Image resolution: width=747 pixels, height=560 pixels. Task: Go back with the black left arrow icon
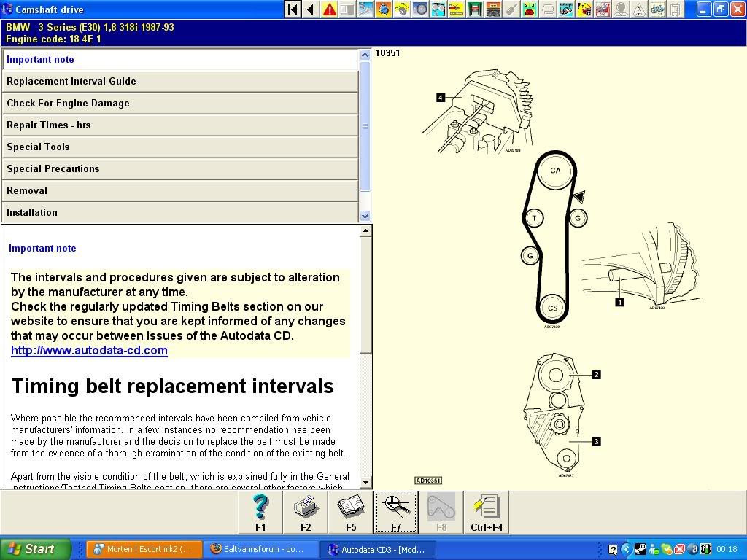tap(311, 9)
